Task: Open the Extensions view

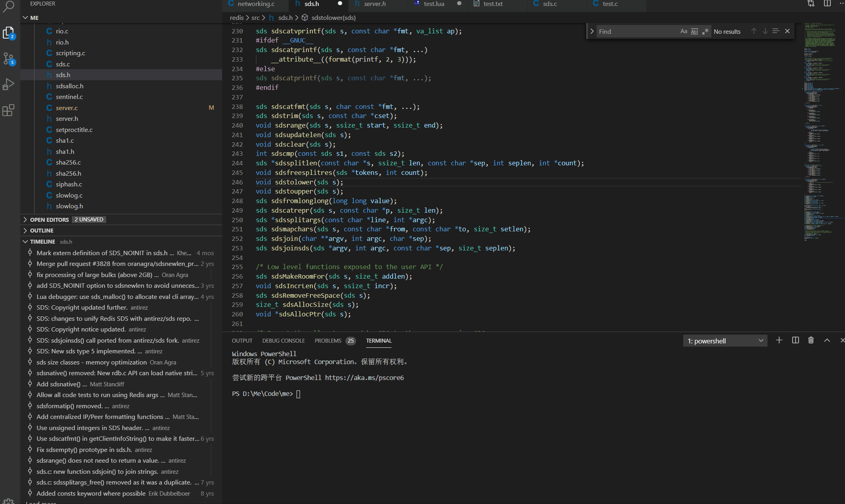Action: [x=9, y=111]
